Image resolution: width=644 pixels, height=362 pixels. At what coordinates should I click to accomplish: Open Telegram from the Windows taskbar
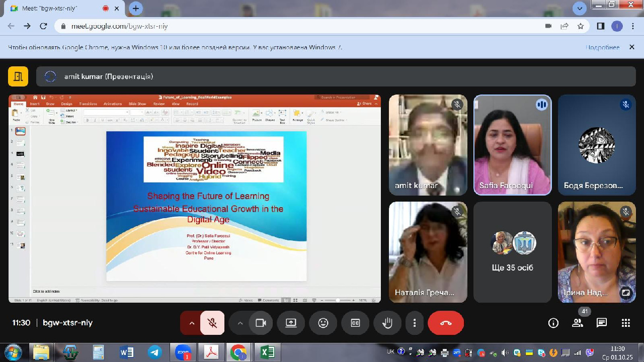click(x=154, y=352)
